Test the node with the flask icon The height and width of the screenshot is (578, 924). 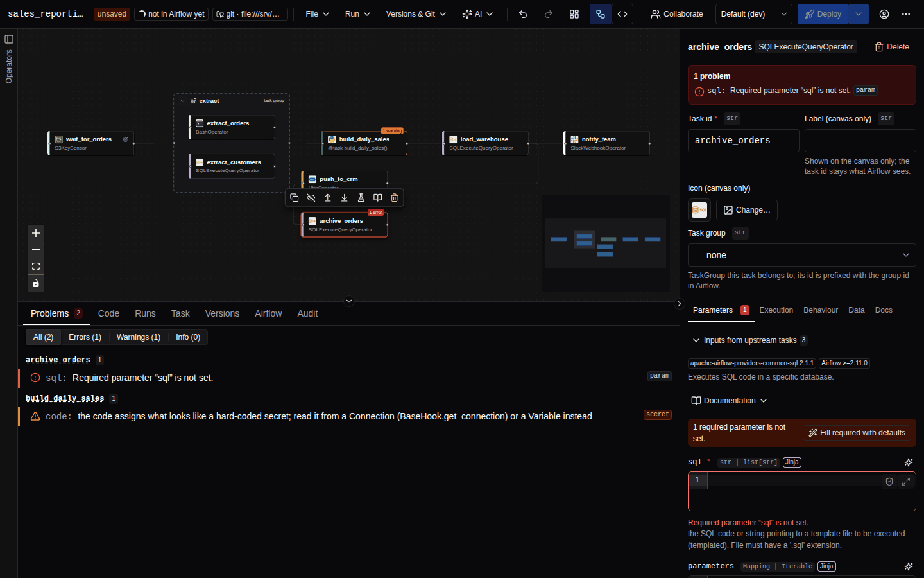pos(361,198)
